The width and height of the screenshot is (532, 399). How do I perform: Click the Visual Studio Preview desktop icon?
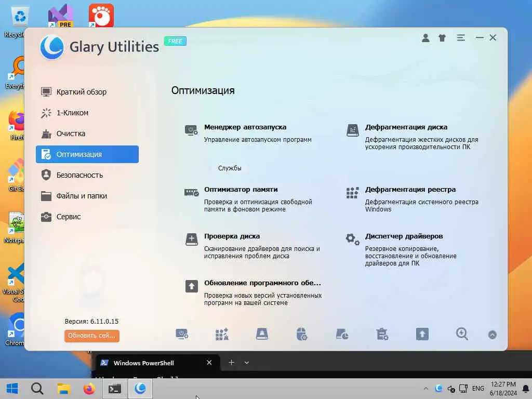coord(60,15)
